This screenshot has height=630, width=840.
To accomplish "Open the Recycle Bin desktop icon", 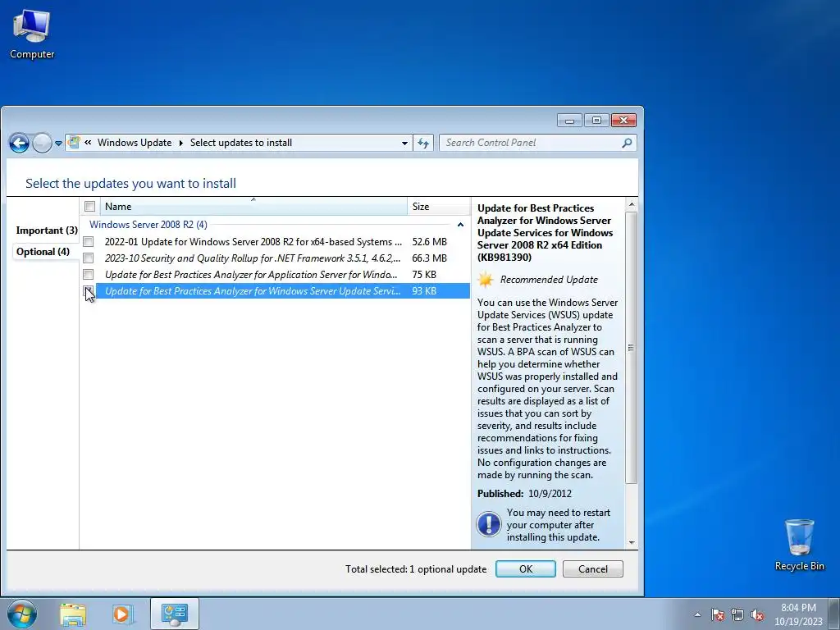I will [799, 545].
